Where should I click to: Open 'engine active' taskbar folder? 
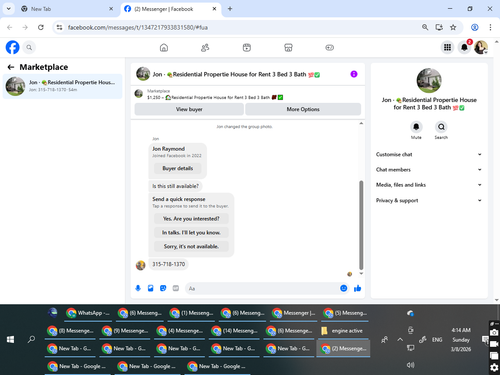343,331
